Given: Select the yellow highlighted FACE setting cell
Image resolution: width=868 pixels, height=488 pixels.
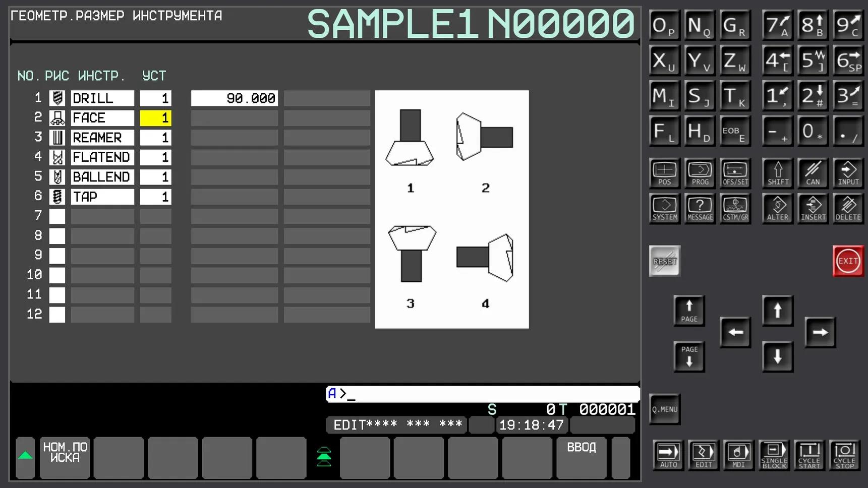Looking at the screenshot, I should (x=155, y=118).
